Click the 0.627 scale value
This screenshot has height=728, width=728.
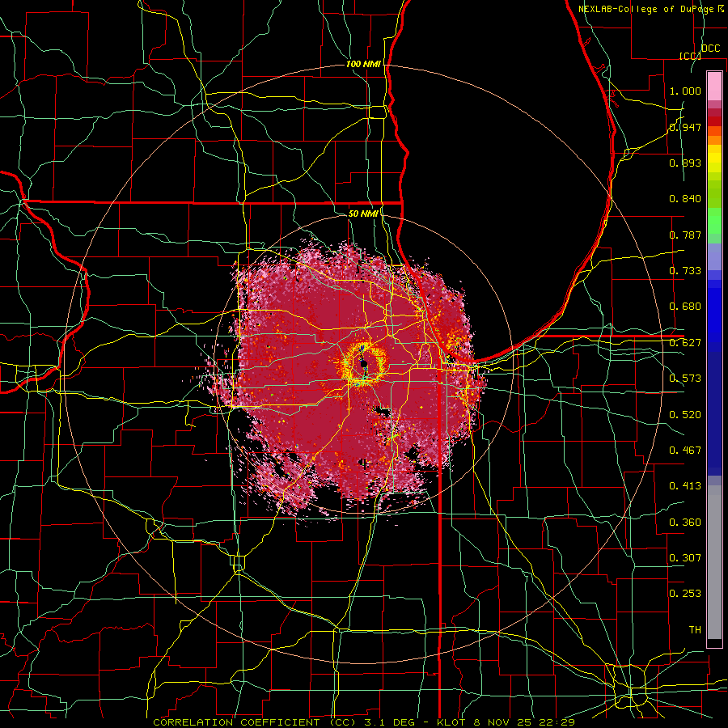tap(685, 343)
